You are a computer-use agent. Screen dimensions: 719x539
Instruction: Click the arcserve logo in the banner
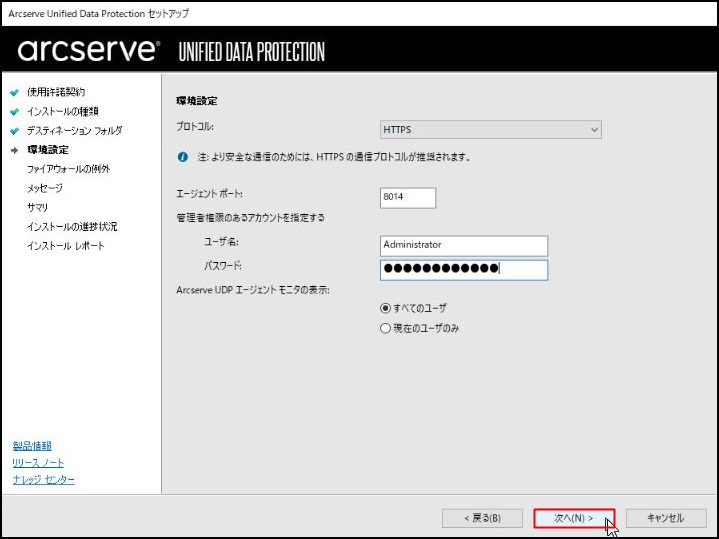click(89, 50)
